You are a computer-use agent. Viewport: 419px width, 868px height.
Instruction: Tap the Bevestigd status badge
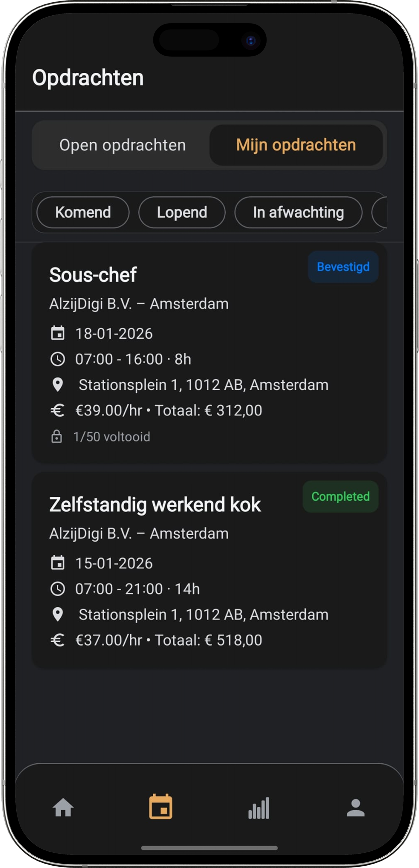pyautogui.click(x=343, y=267)
